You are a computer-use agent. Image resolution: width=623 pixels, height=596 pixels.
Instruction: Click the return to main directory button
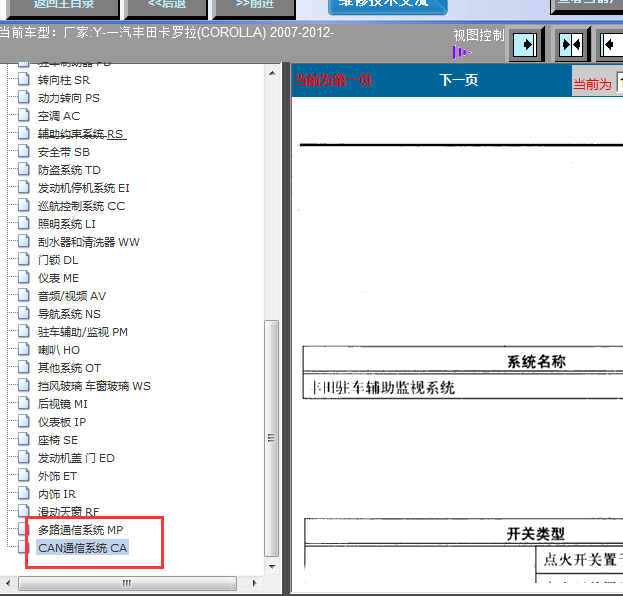point(64,8)
